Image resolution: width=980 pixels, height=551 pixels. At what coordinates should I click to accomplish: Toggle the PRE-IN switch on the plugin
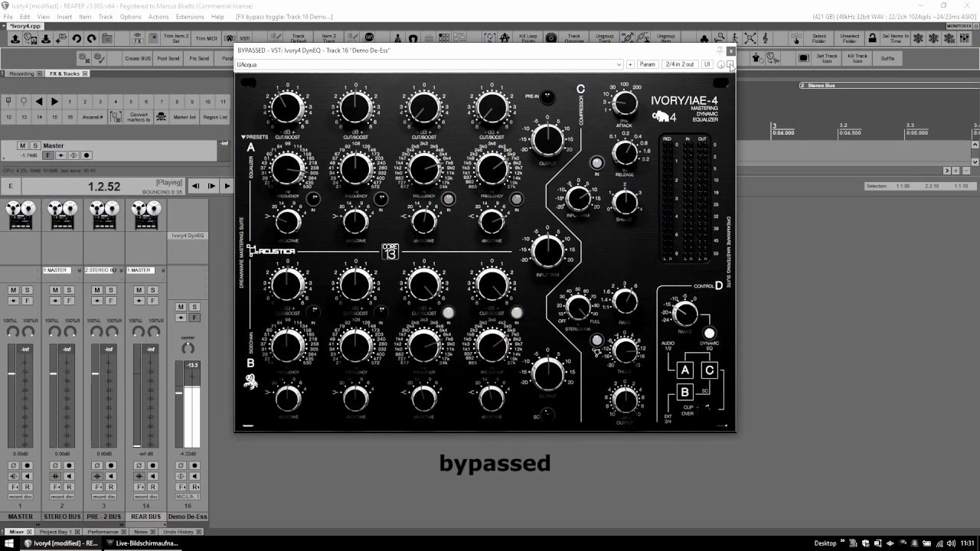pyautogui.click(x=547, y=96)
